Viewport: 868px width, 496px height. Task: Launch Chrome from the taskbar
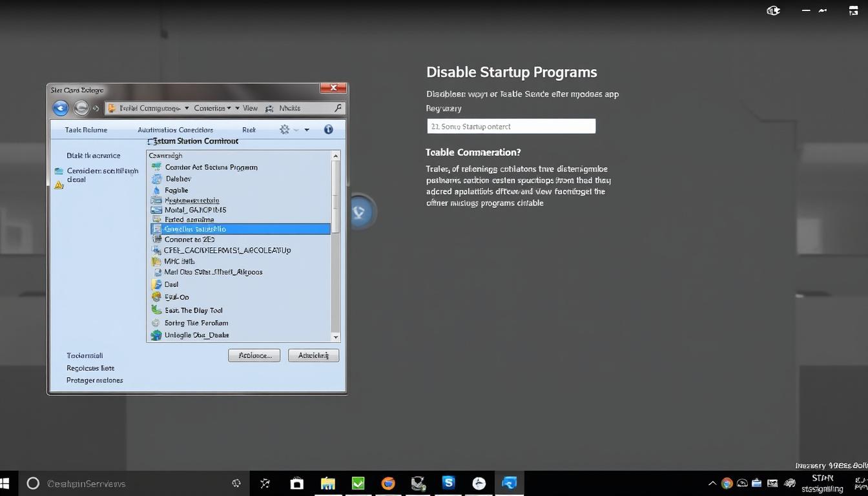pyautogui.click(x=387, y=483)
